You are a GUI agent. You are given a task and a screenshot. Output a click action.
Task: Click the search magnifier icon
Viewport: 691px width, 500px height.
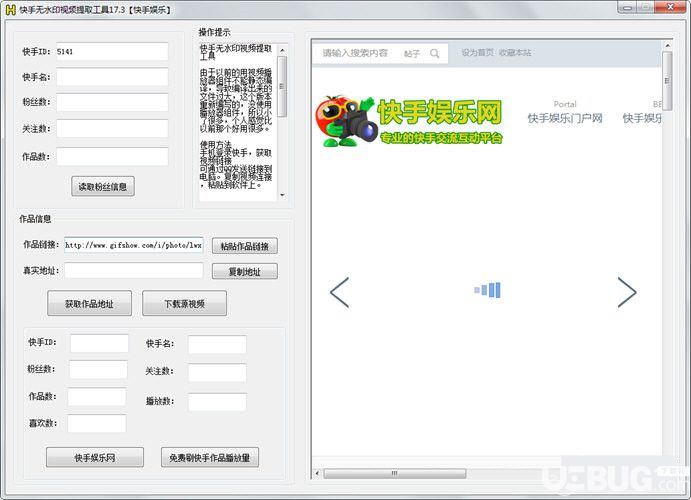pos(434,53)
